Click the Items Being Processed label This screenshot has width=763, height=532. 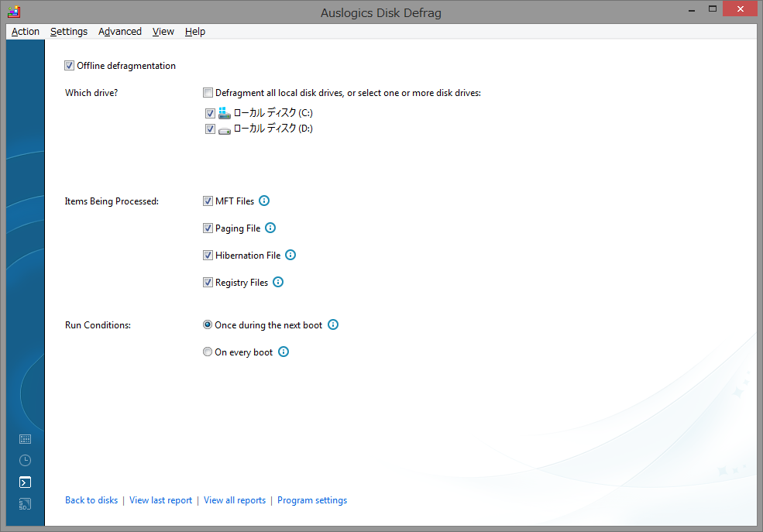pos(112,201)
